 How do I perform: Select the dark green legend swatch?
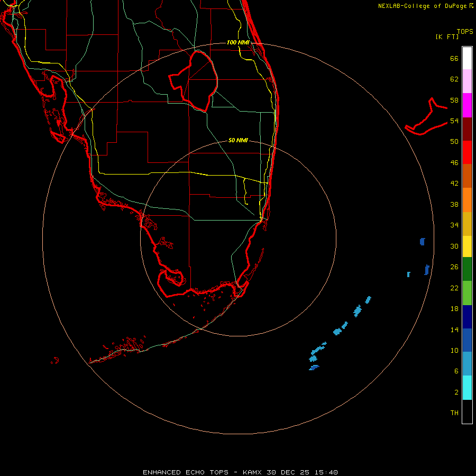(x=467, y=269)
